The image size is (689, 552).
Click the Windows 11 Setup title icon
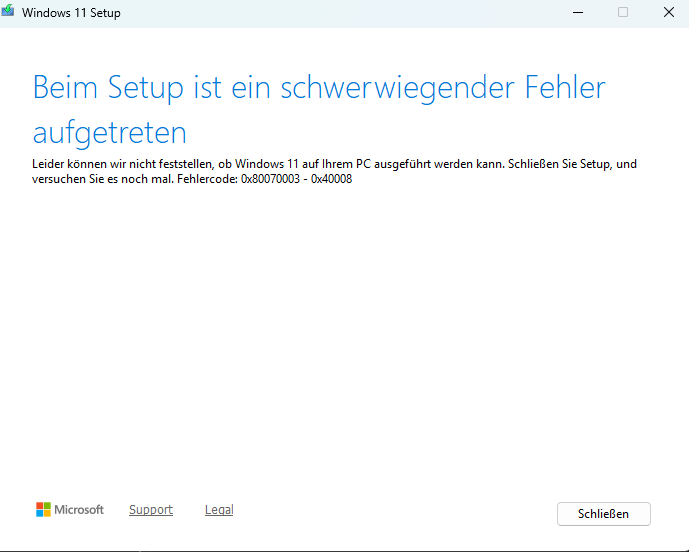(x=7, y=11)
